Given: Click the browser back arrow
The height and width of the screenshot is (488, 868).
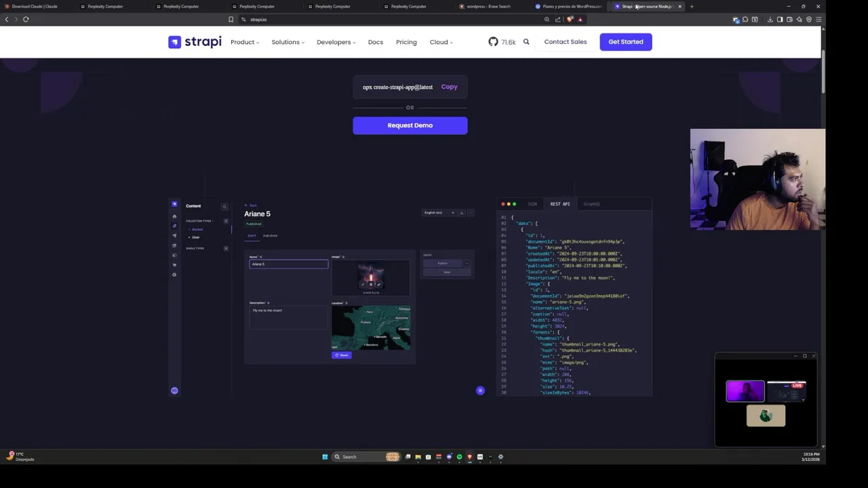Looking at the screenshot, I should [x=7, y=19].
